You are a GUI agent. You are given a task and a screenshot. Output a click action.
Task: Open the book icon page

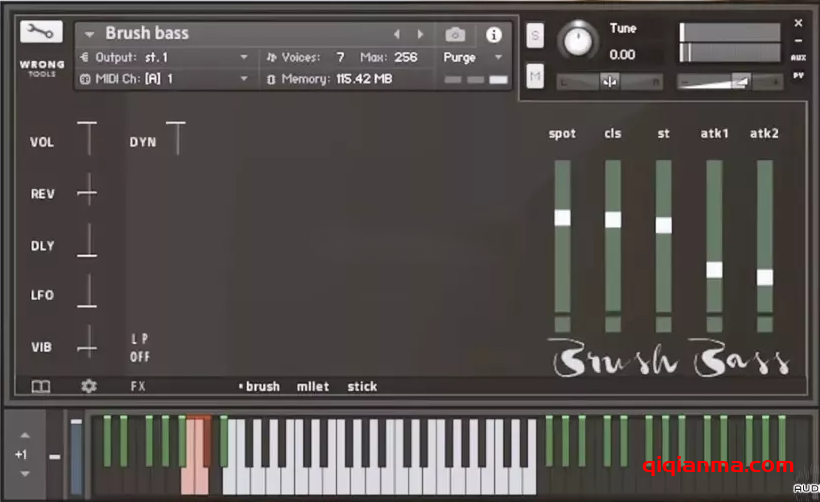click(41, 386)
